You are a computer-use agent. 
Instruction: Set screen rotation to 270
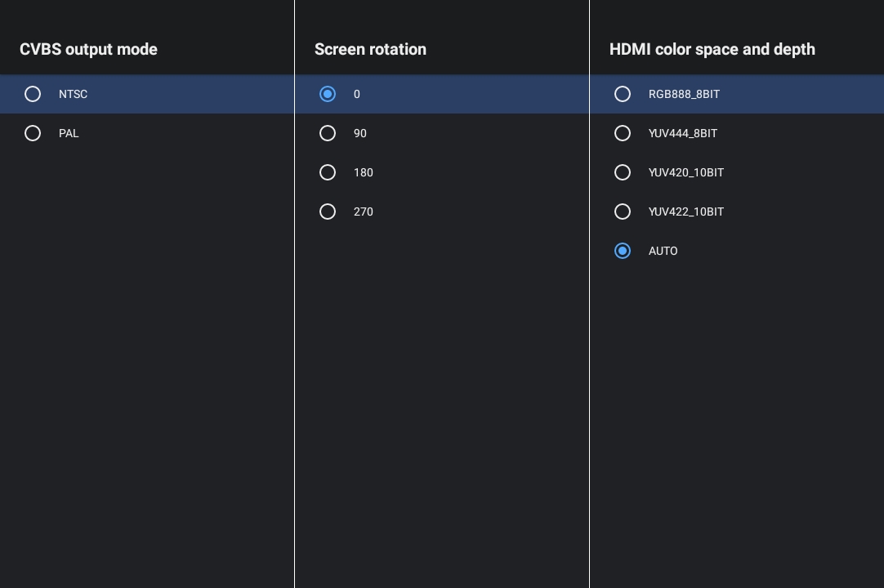click(328, 212)
